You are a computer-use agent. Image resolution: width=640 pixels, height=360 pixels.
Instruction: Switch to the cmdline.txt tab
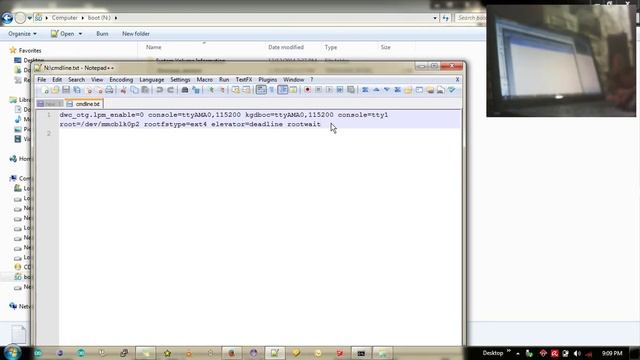click(x=84, y=104)
